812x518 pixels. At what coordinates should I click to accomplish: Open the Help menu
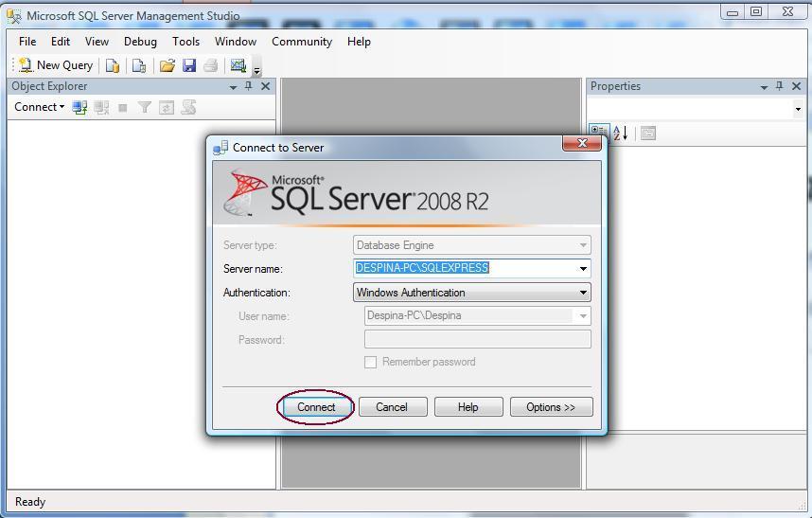[x=359, y=42]
